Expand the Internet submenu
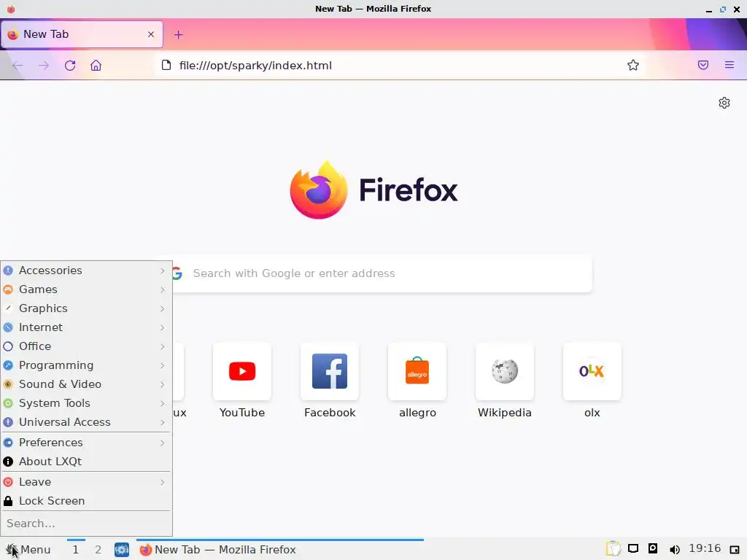 86,327
